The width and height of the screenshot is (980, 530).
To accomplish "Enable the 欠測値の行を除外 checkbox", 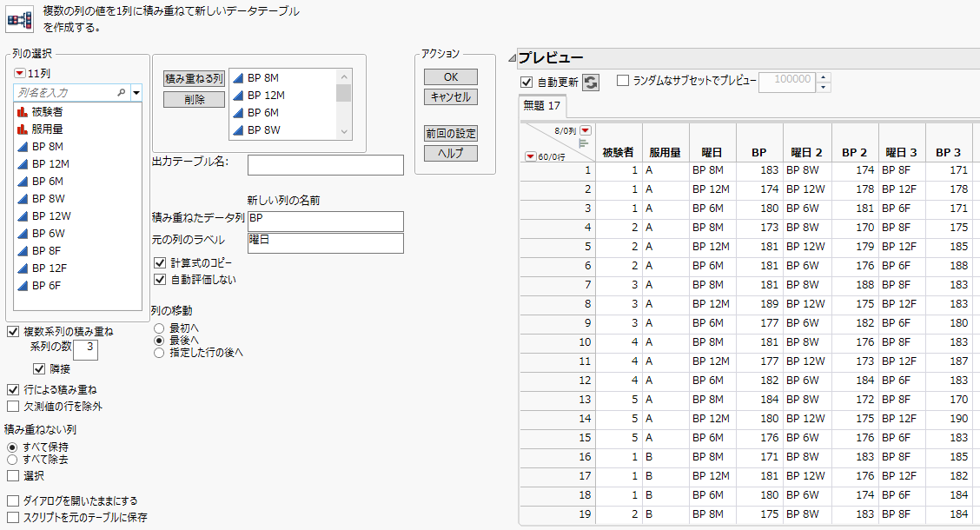I will pos(12,406).
